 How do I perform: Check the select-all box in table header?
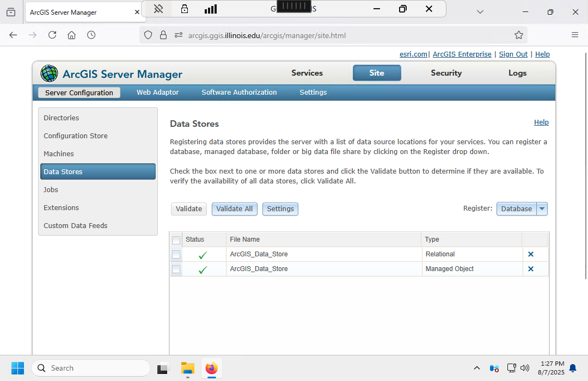[176, 240]
